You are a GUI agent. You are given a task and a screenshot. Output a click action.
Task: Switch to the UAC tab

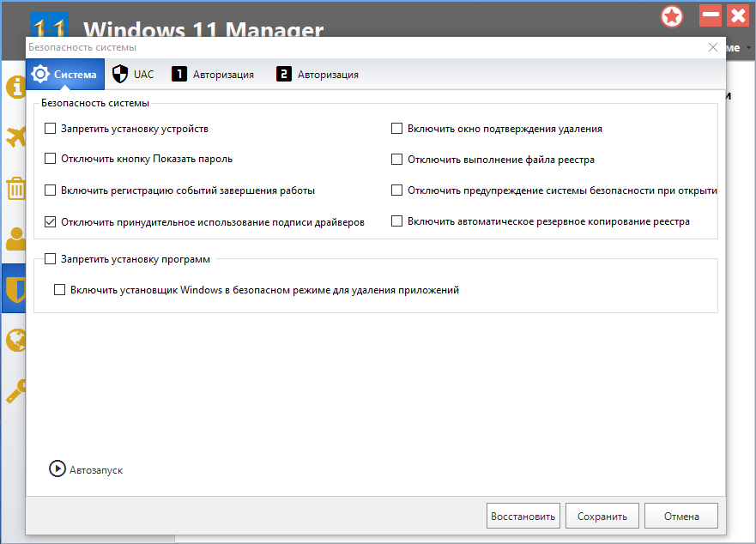tap(133, 75)
